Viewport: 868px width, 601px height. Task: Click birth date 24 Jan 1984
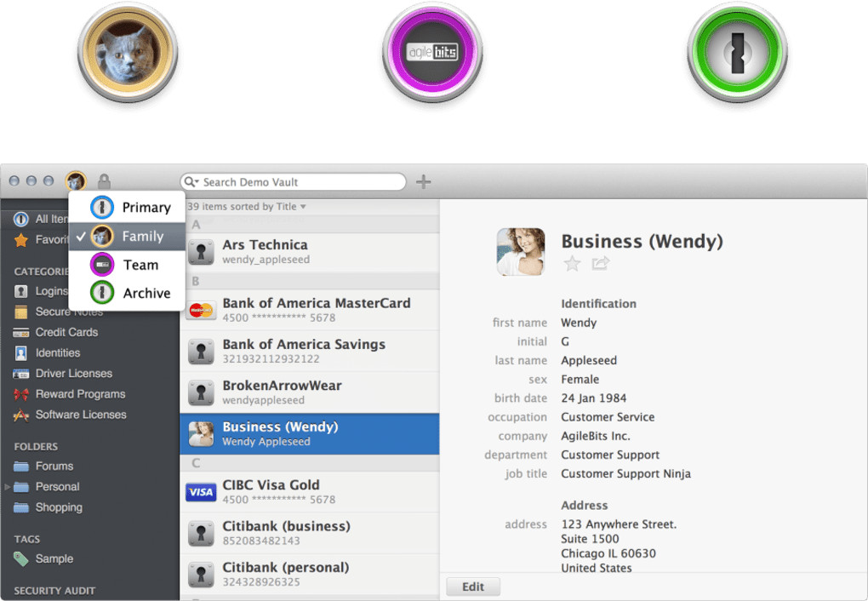(x=593, y=398)
